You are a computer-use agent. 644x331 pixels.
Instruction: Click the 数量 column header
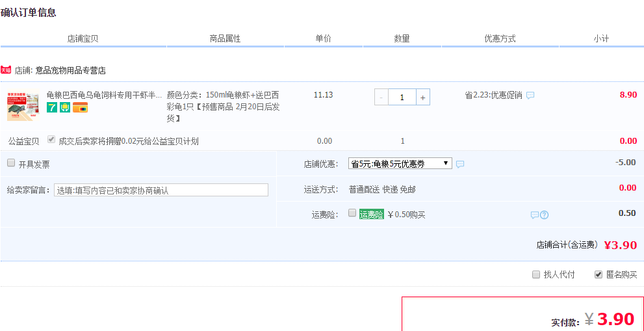pyautogui.click(x=402, y=39)
